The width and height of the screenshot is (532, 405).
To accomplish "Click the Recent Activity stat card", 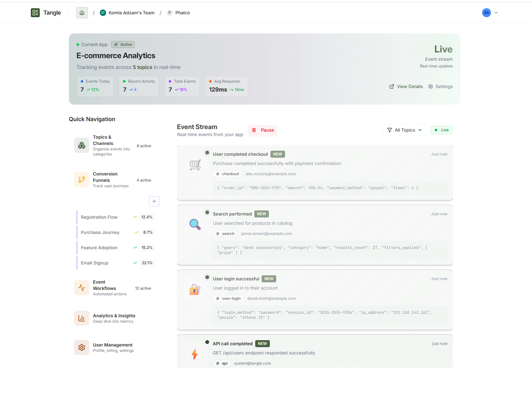I will click(x=139, y=86).
